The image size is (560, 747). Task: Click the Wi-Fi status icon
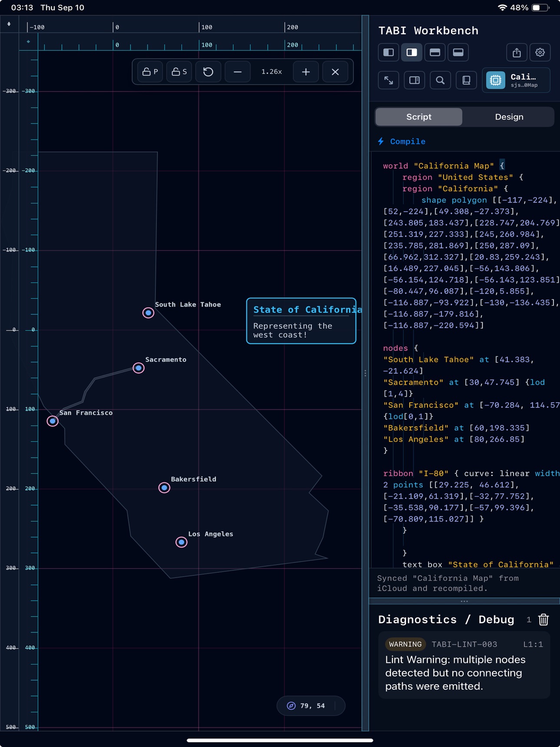[x=502, y=8]
